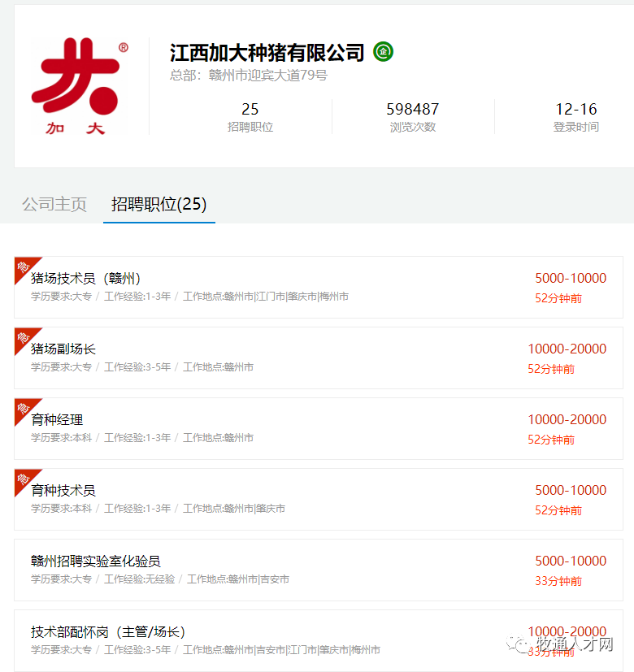Click 52分钟前 timestamp on 猪场技术员 row
The image size is (634, 672).
pos(558,298)
